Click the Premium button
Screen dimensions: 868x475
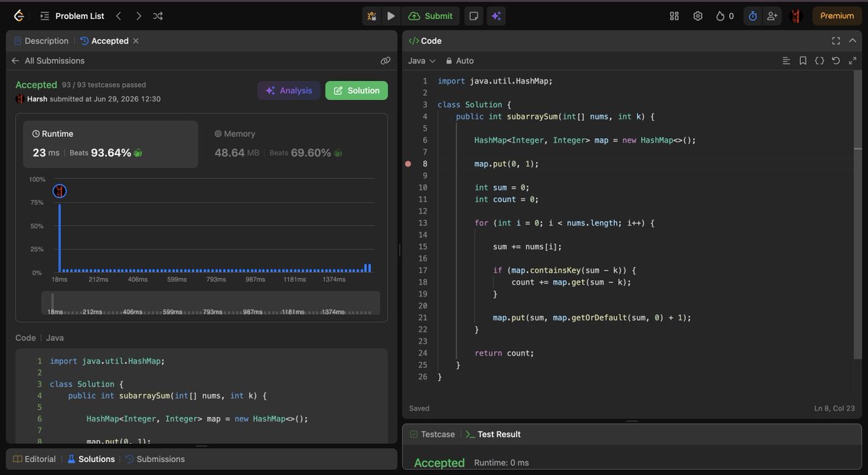[x=837, y=16]
